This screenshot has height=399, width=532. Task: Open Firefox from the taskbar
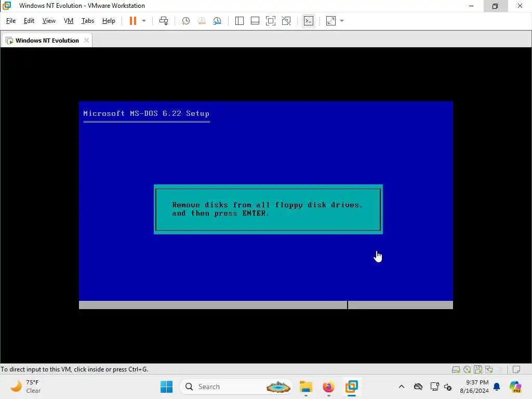point(328,387)
